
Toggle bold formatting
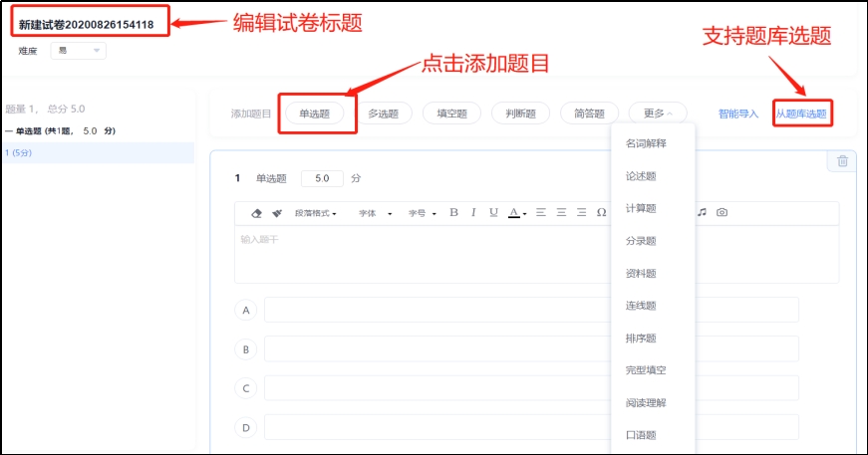pos(453,212)
